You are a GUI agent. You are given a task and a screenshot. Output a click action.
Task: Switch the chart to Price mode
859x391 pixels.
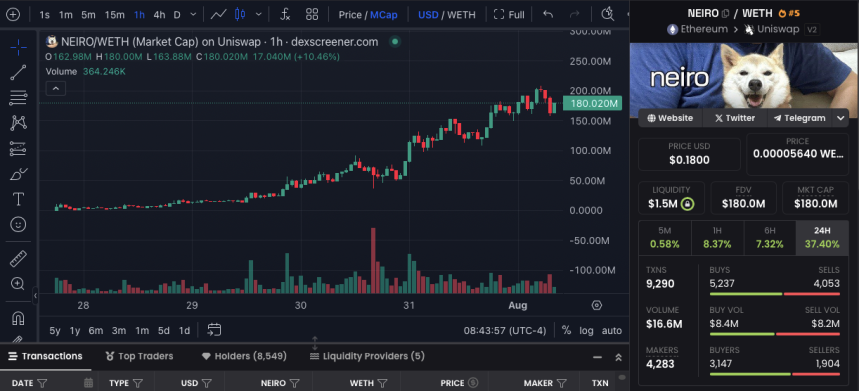coord(350,15)
